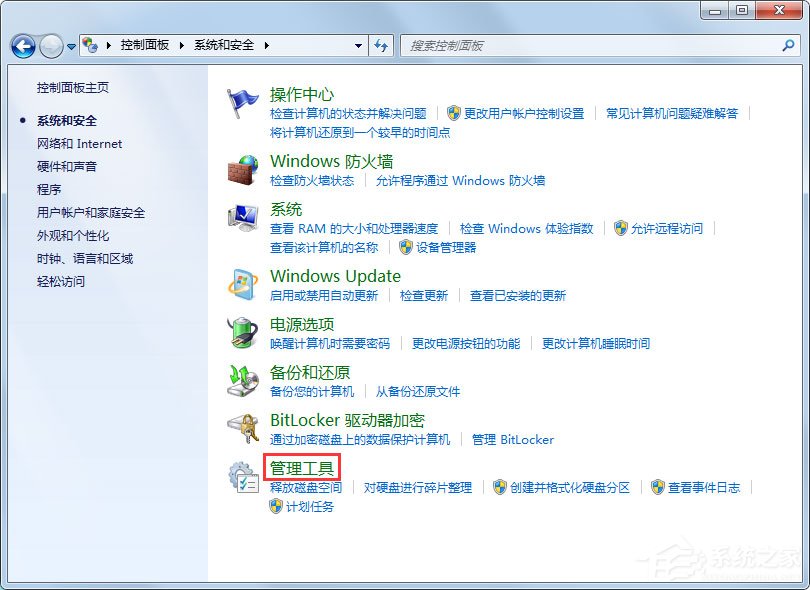Open 操作中心 via its flag icon

point(243,100)
